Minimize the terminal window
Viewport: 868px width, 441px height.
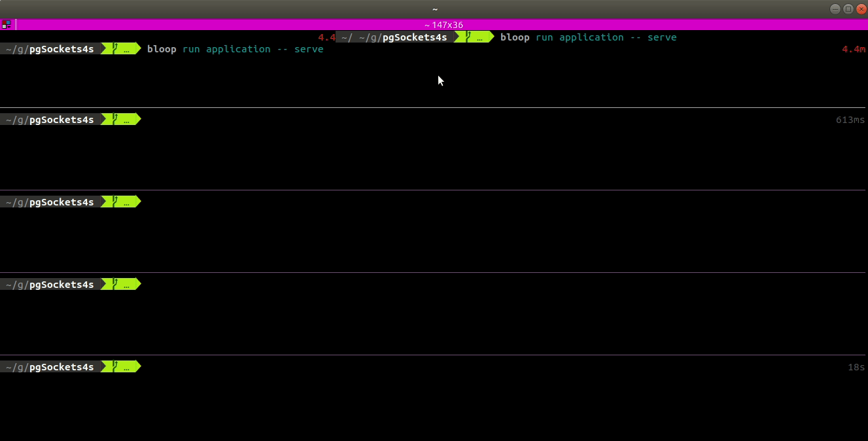point(835,9)
